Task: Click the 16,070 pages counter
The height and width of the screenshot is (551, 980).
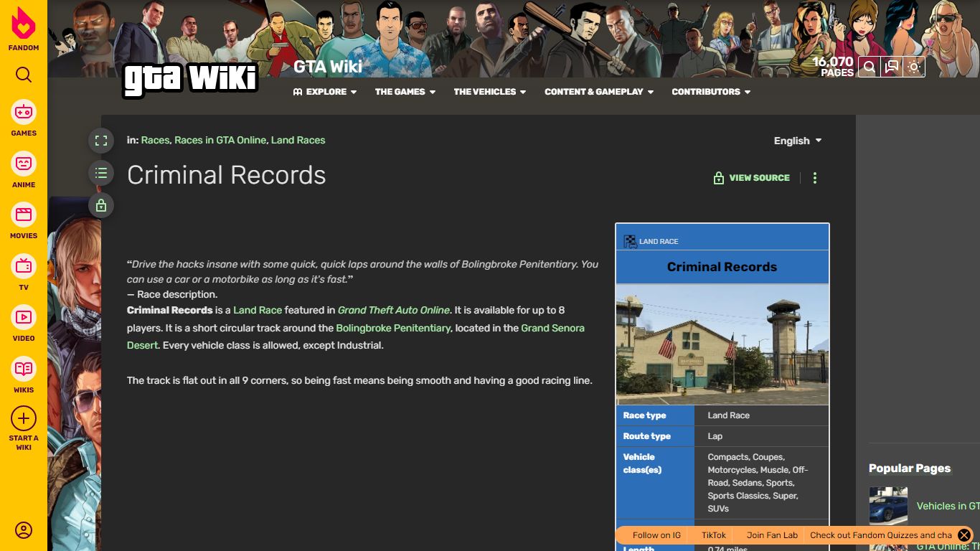Action: [x=833, y=67]
